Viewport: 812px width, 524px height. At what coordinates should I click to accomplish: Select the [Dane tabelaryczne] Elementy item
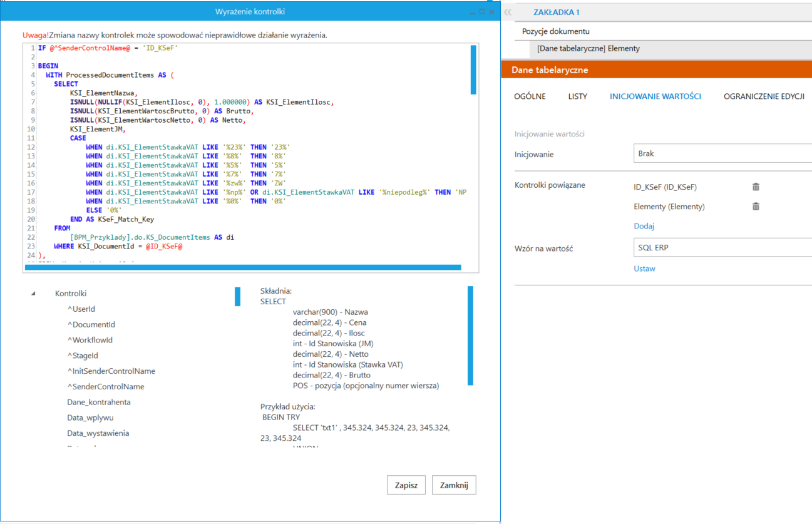tap(588, 48)
